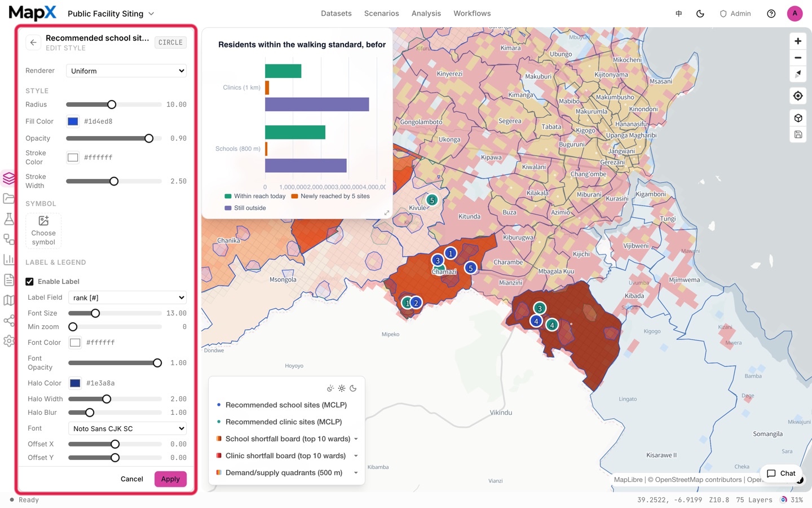This screenshot has height=508, width=812.
Task: Select moon dark basemap in legend panel
Action: click(353, 388)
